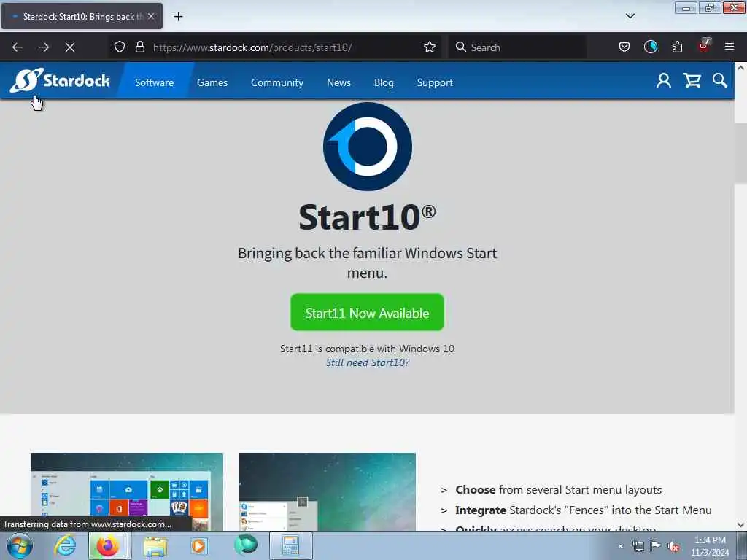Open a new tab with plus button
This screenshot has height=560, width=747.
pyautogui.click(x=178, y=17)
